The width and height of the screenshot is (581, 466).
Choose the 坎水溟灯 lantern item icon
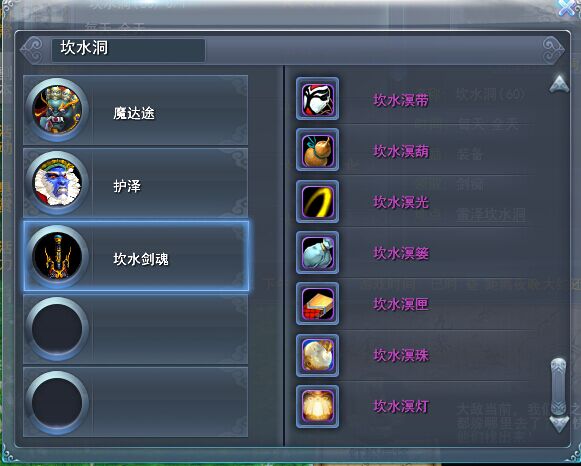point(318,406)
